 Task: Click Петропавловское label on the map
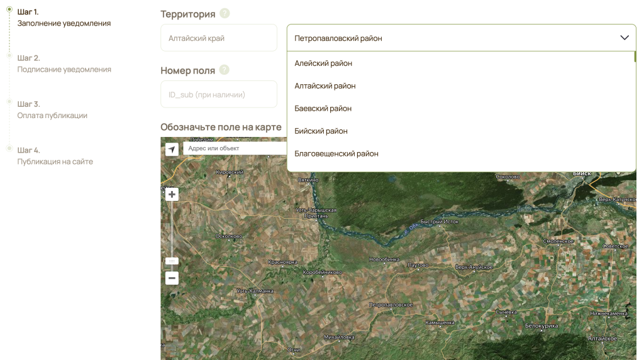point(391,305)
